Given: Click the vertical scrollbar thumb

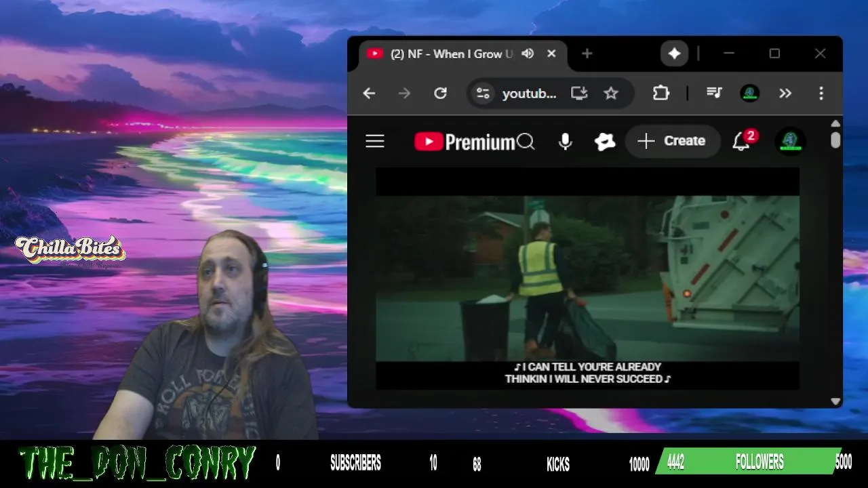Looking at the screenshot, I should [x=835, y=140].
